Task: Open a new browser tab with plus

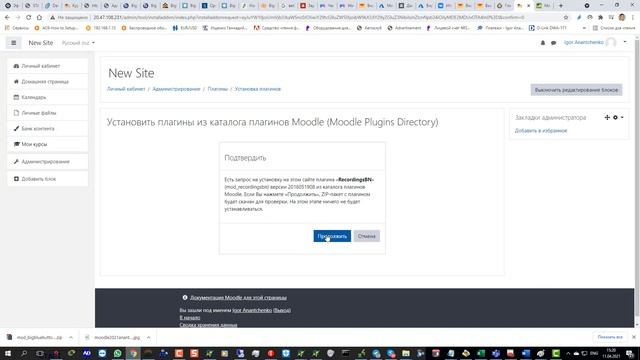Action: pos(561,6)
